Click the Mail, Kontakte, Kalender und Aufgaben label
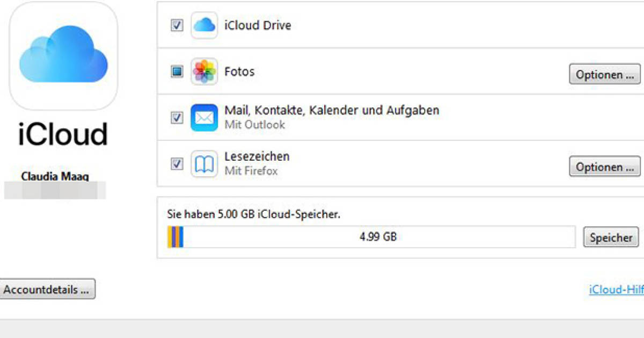 tap(332, 110)
